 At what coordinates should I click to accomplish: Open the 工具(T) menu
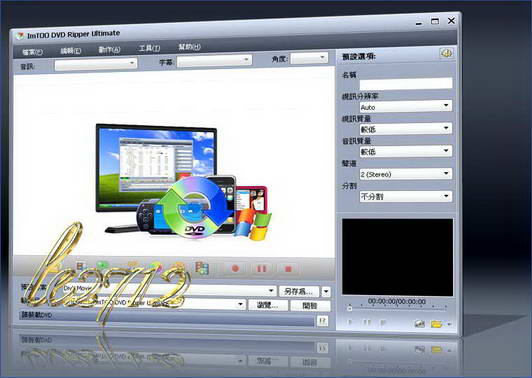pos(149,48)
